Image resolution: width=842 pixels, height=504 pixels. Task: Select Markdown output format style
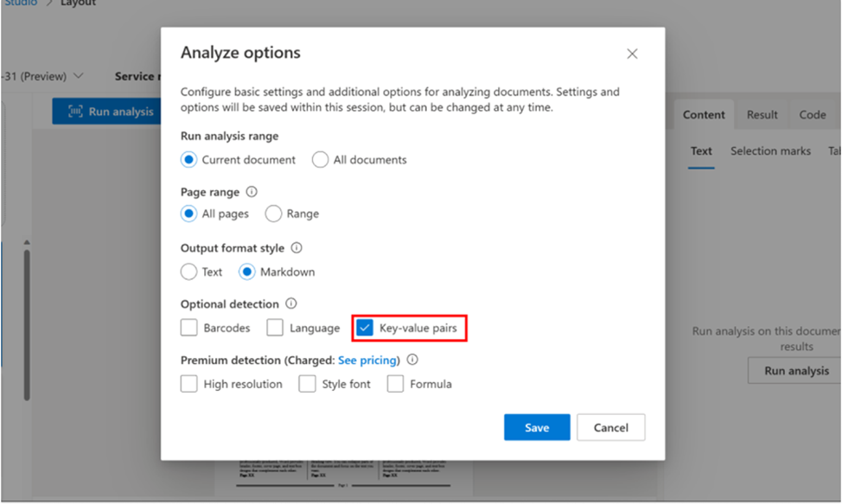[247, 271]
